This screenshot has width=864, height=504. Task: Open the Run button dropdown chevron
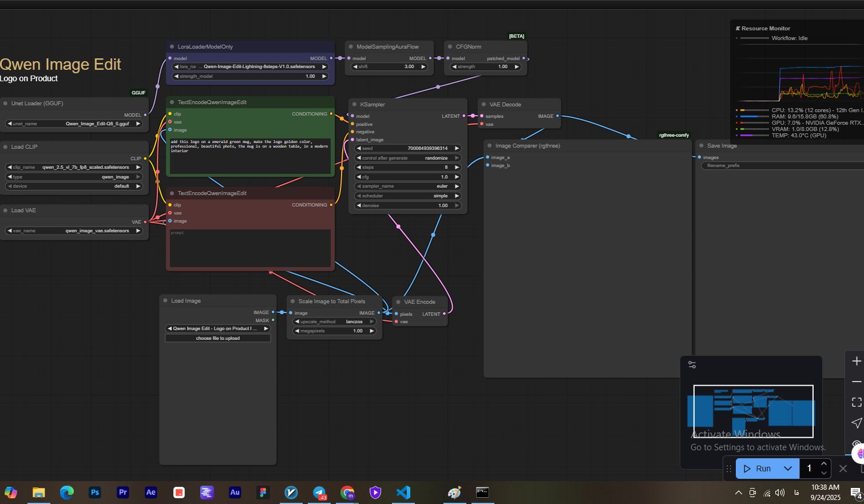coord(787,469)
